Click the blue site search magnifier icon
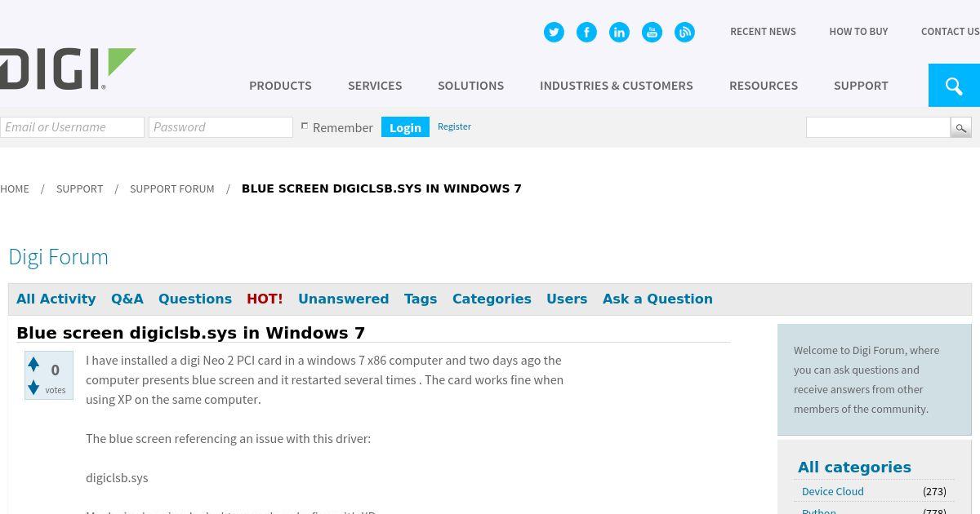The width and height of the screenshot is (980, 514). click(x=954, y=86)
